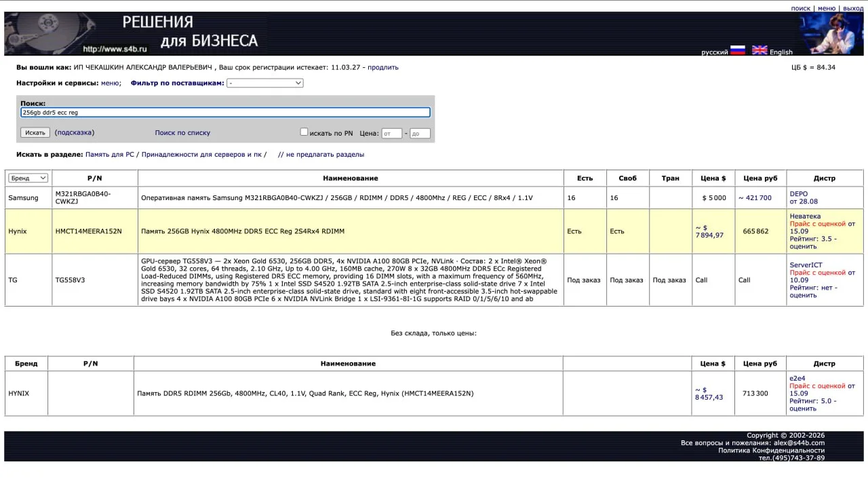Click 'оценить' rating link for ServerICT
Screen dimensions: 868x481
(803, 295)
